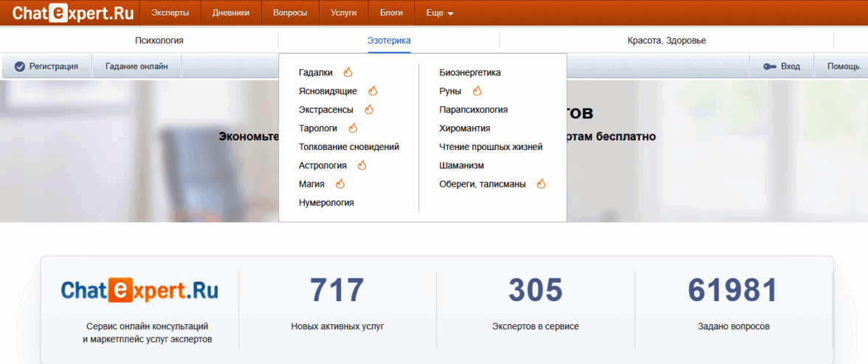Click the ChatExpert.Ru logo in the header
868x364 pixels.
click(x=72, y=13)
